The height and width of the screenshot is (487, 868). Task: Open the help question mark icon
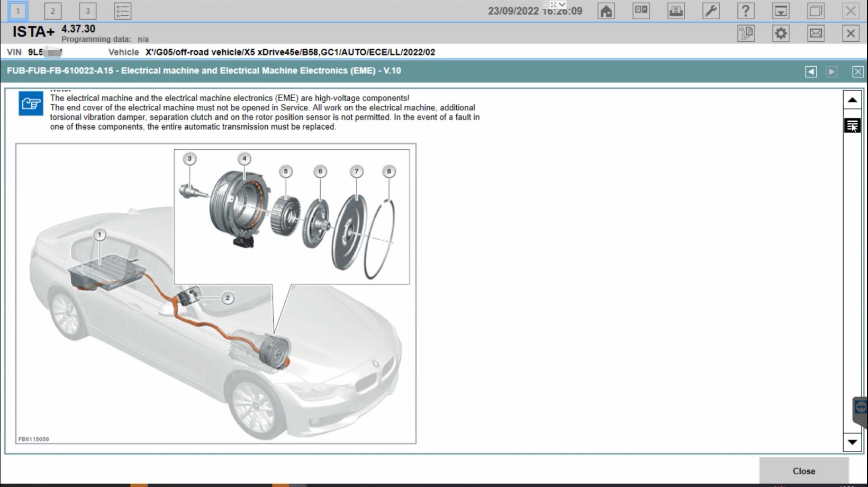(746, 11)
